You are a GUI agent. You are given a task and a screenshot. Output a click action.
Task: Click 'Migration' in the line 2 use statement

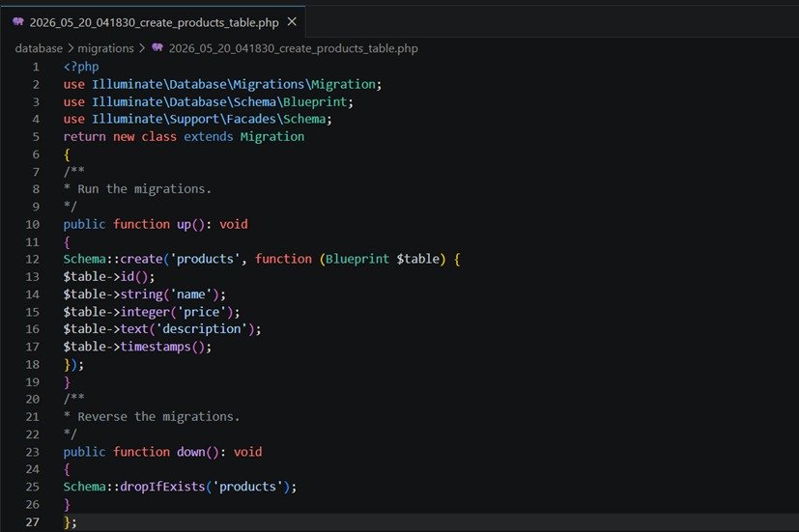click(343, 84)
